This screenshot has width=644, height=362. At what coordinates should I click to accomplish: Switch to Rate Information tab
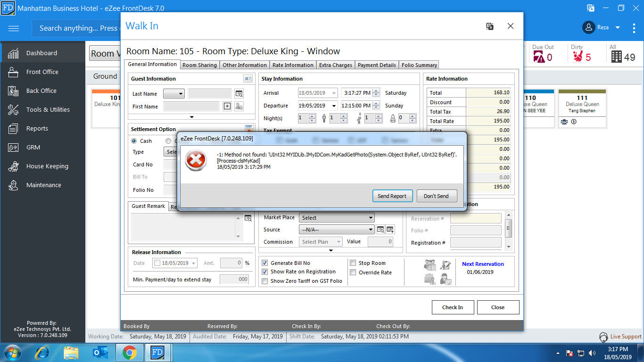[x=293, y=65]
